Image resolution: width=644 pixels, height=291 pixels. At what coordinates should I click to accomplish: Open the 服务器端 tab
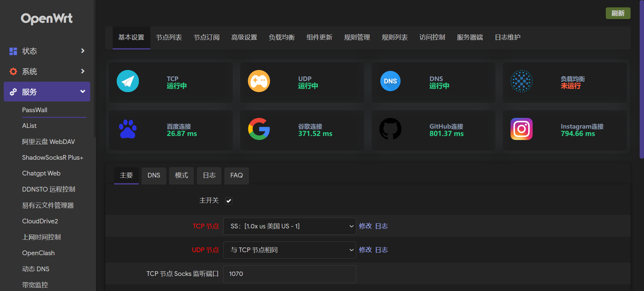coord(470,38)
